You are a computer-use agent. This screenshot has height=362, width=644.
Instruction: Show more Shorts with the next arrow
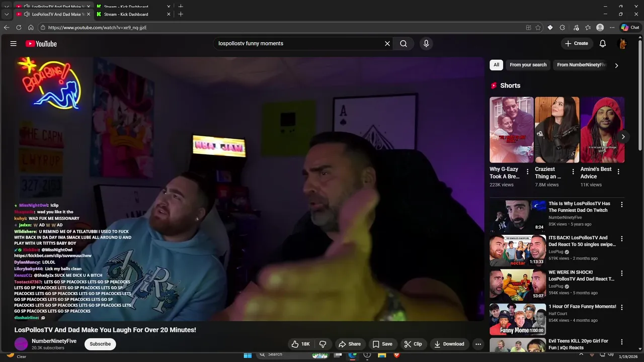[x=623, y=137]
